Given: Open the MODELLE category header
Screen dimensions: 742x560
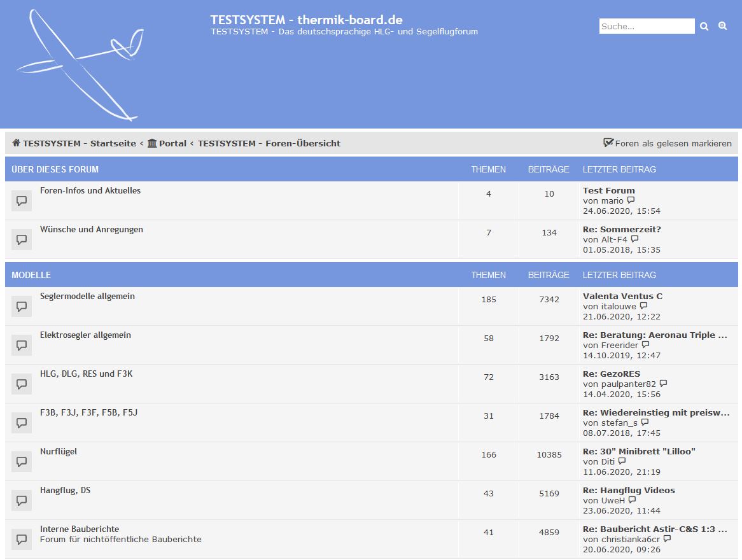Looking at the screenshot, I should click(31, 275).
